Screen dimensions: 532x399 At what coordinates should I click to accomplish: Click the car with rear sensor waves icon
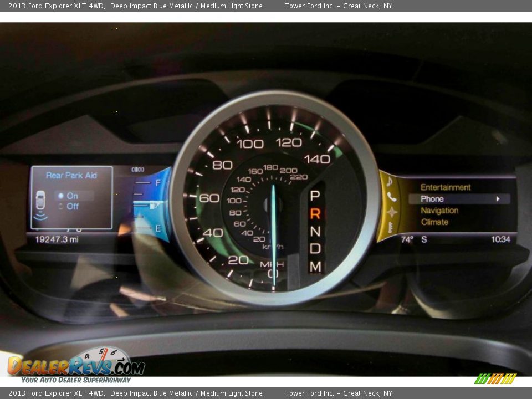(x=40, y=203)
